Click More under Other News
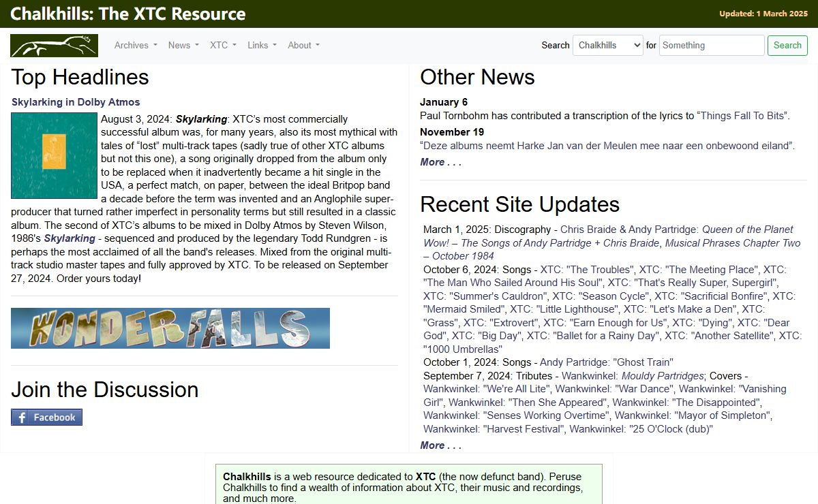Viewport: 818px width, 504px height. click(440, 162)
